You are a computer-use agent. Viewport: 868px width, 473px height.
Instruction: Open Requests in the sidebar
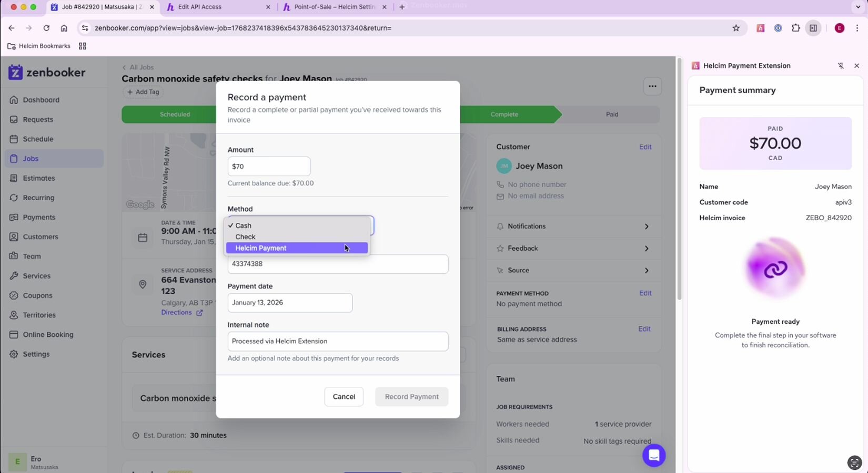point(54,119)
